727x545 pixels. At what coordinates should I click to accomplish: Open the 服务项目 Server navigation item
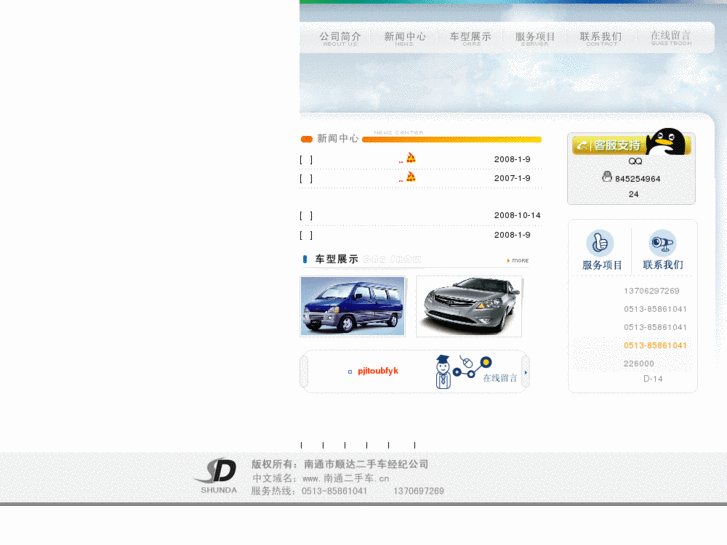[535, 38]
